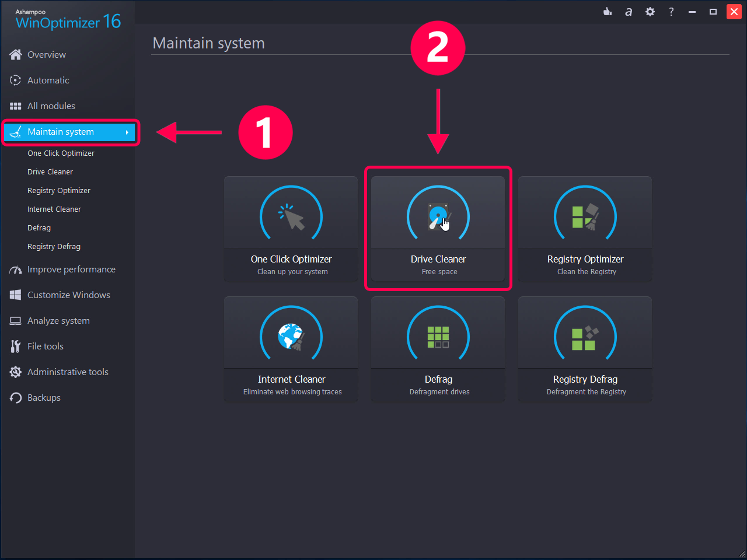Select Internet Cleaner sidebar sub-item
Viewport: 747px width, 560px height.
[x=54, y=209]
